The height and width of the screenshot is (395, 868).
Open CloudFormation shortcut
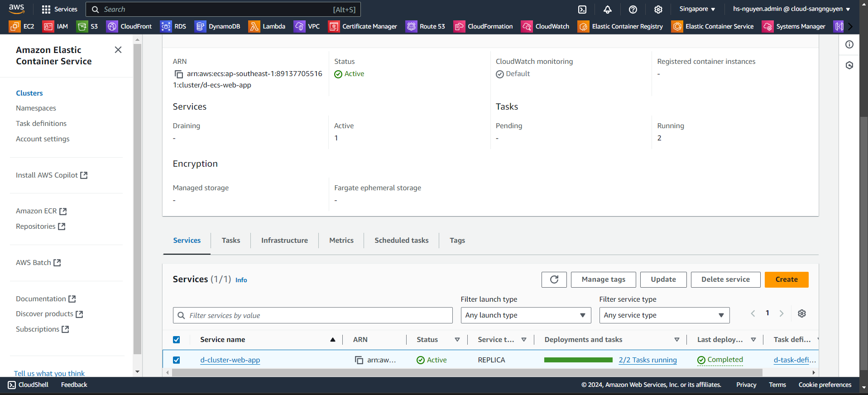[483, 26]
